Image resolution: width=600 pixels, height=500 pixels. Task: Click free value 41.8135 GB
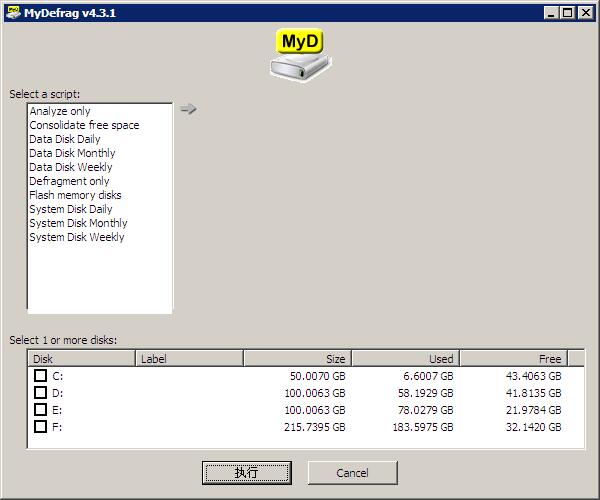533,393
